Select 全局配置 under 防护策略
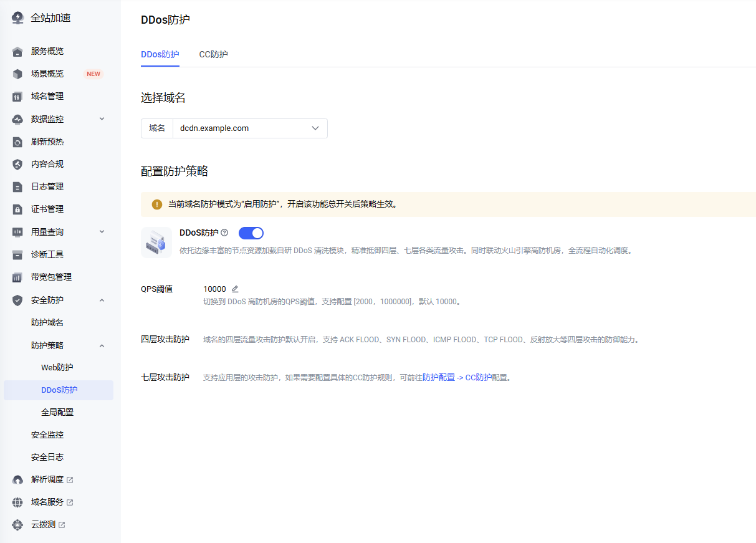This screenshot has height=543, width=756. (x=57, y=412)
